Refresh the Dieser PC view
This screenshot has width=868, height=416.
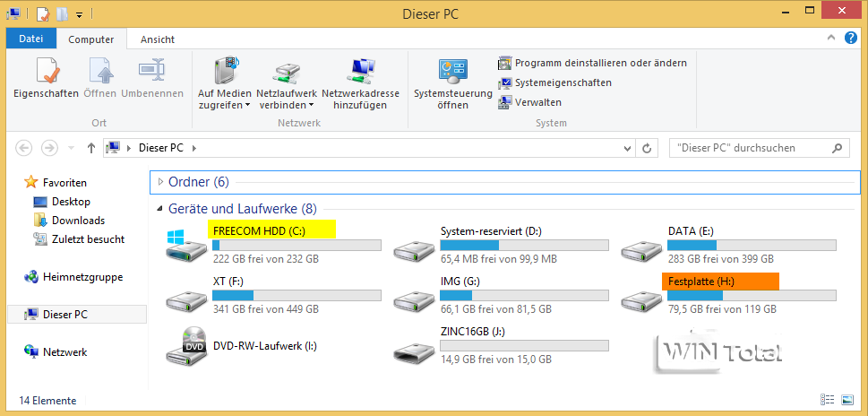646,149
